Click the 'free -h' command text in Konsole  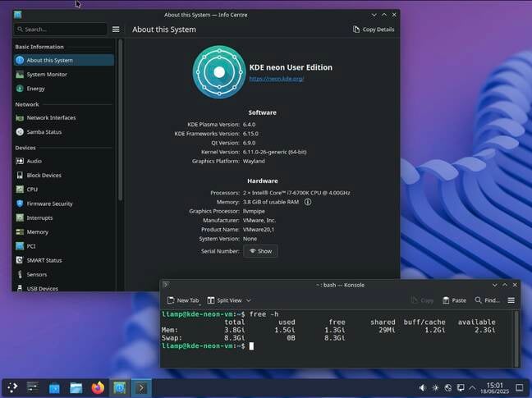coord(264,314)
